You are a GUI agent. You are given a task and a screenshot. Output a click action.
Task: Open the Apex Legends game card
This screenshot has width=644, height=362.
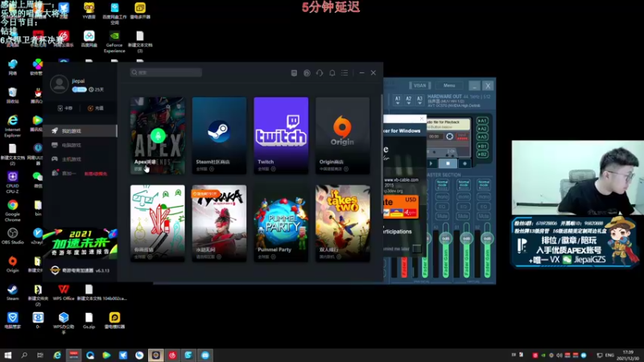pos(158,136)
